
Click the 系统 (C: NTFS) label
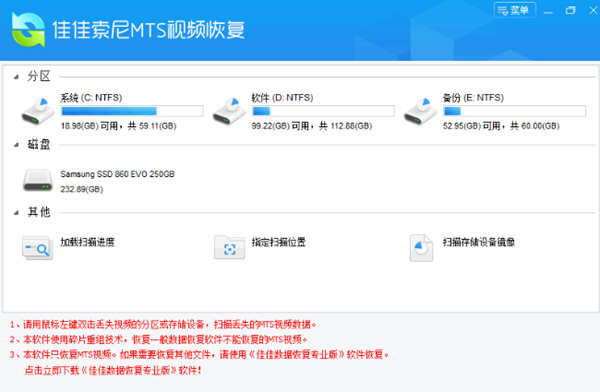[91, 98]
